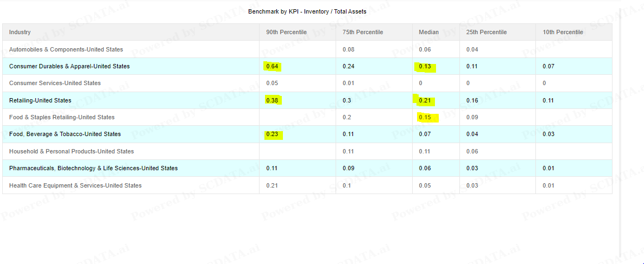Select Pharmaceuticals, Biotechnology & Life Sciences row
The width and height of the screenshot is (644, 264).
point(93,168)
